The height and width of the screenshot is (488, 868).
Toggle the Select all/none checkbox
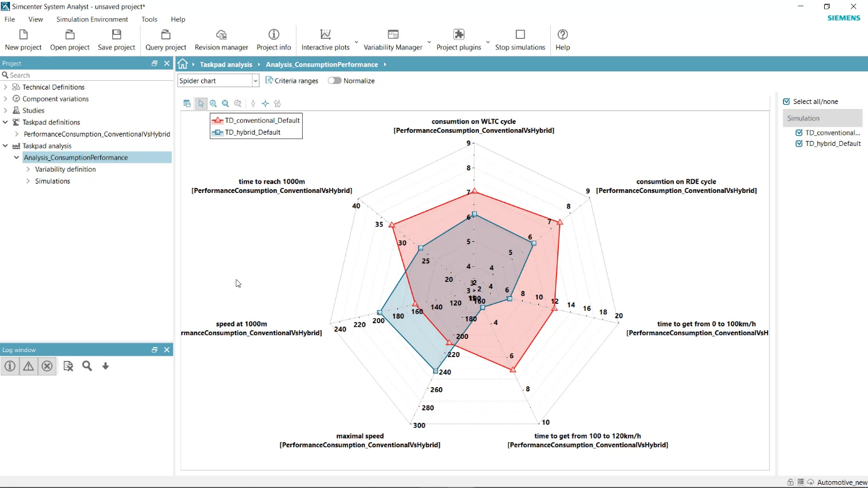(786, 101)
